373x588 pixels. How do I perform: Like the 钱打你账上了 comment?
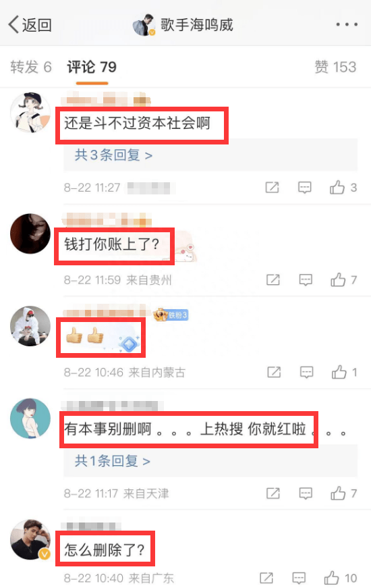(343, 279)
